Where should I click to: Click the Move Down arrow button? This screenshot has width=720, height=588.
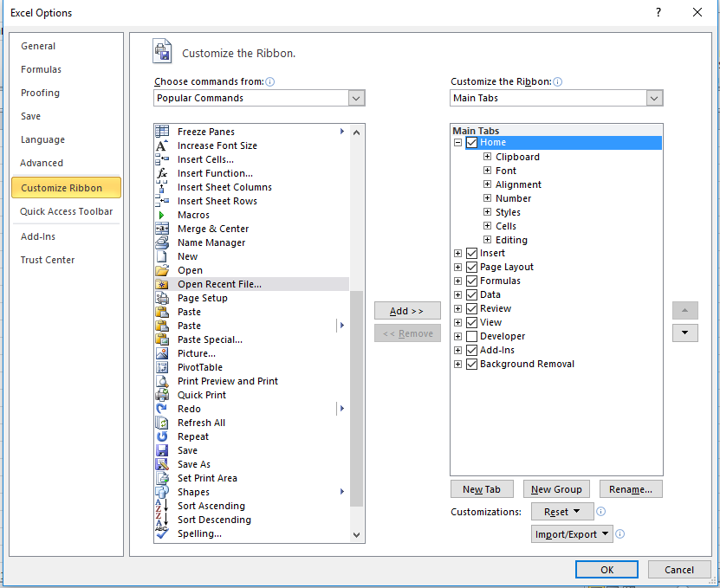pyautogui.click(x=685, y=333)
